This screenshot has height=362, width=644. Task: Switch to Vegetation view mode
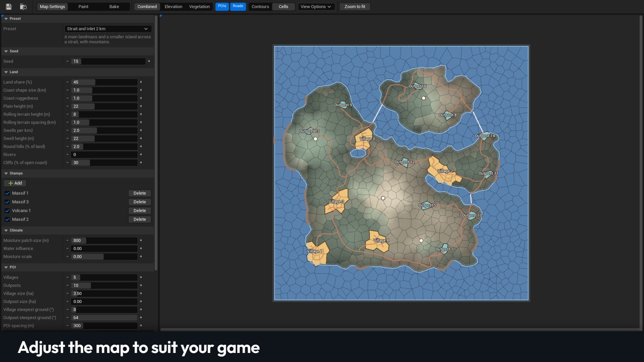coord(199,7)
